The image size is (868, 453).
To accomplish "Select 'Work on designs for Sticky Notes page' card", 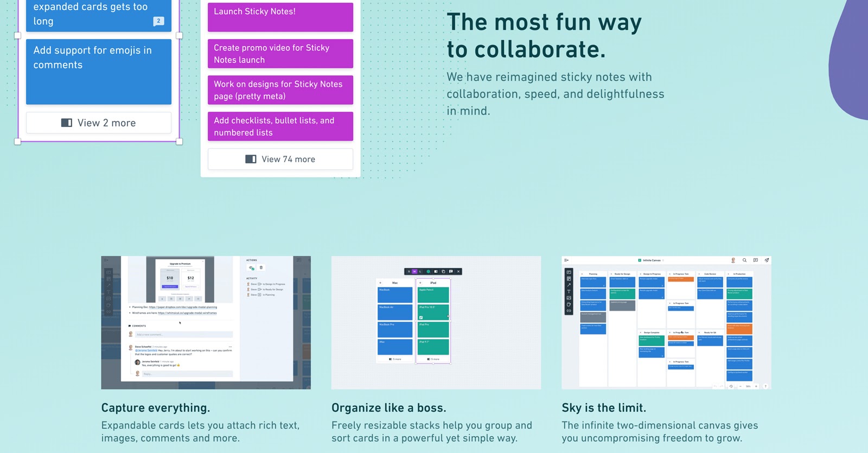I will pyautogui.click(x=280, y=90).
